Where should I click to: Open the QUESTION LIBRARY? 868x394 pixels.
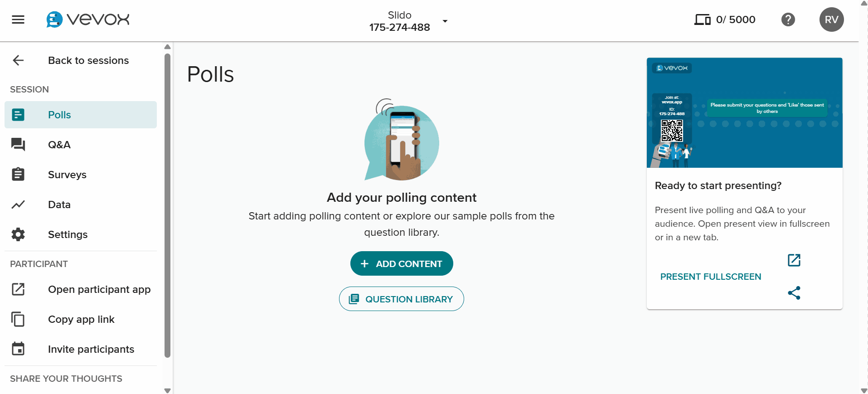point(401,299)
